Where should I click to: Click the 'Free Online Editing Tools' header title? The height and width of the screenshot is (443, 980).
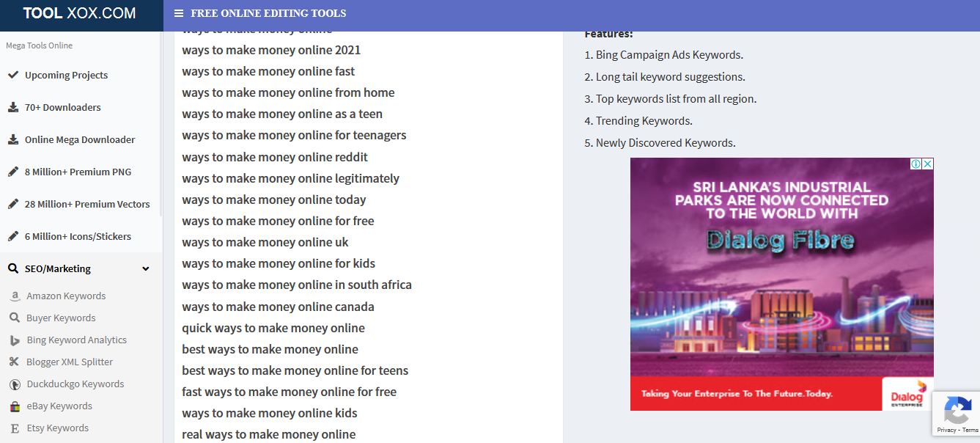point(268,13)
